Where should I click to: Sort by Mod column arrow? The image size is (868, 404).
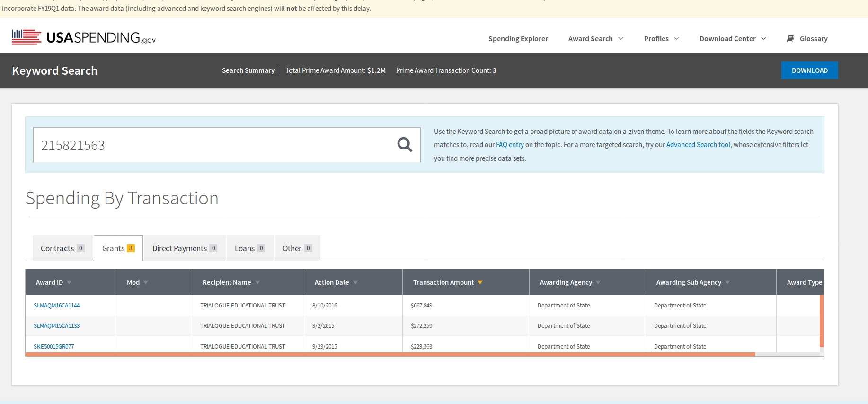[146, 282]
